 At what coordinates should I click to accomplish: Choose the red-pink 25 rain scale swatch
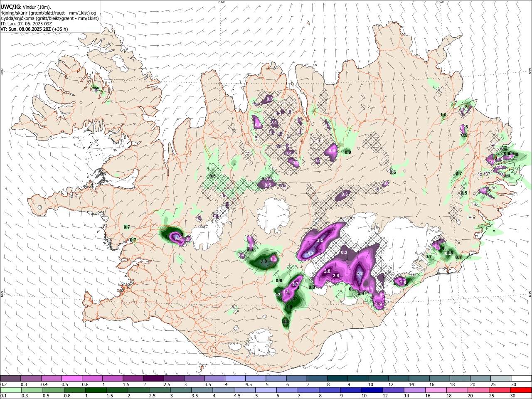coord(499,390)
